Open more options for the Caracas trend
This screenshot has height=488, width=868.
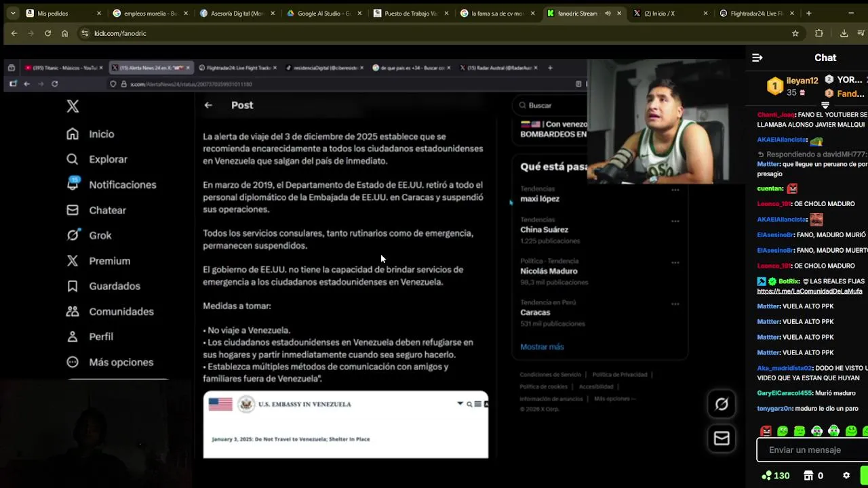point(675,304)
